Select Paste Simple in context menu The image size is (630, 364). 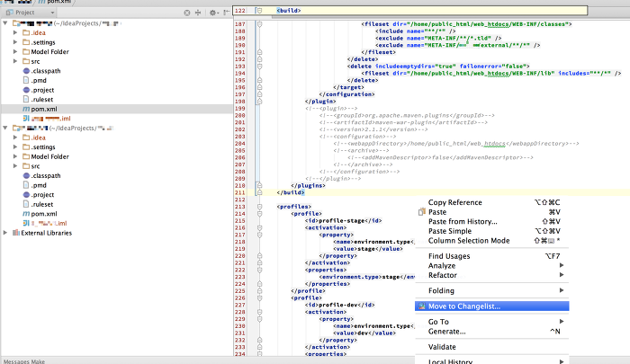491,231
